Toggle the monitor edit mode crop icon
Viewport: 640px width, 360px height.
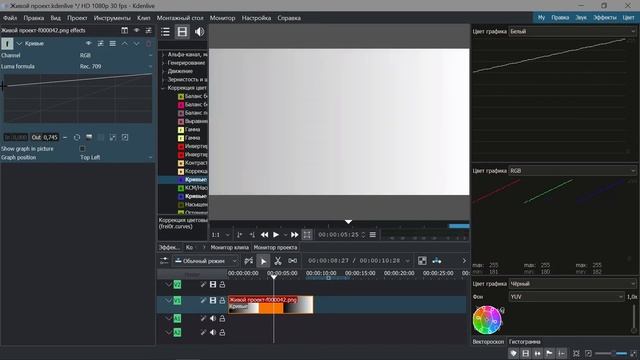pyautogui.click(x=307, y=234)
